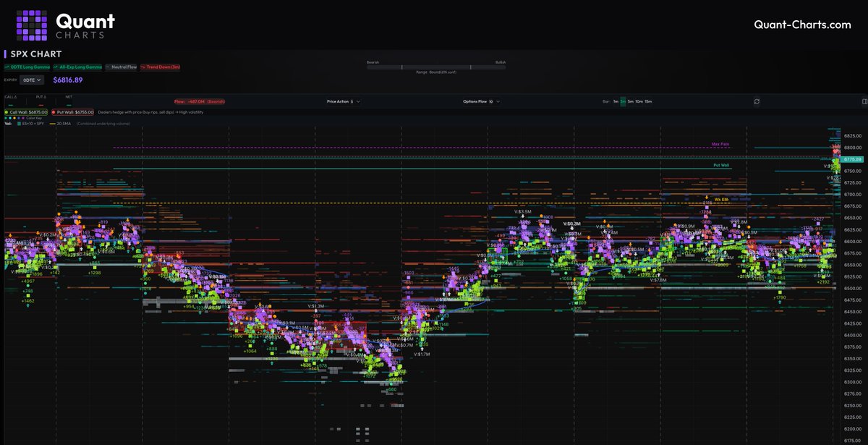Click the $6816.89 price value

coord(68,80)
